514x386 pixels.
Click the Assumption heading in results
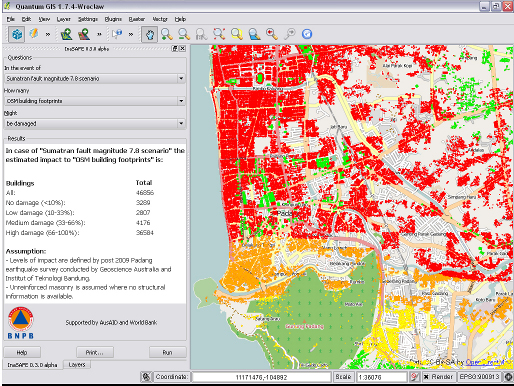26,251
